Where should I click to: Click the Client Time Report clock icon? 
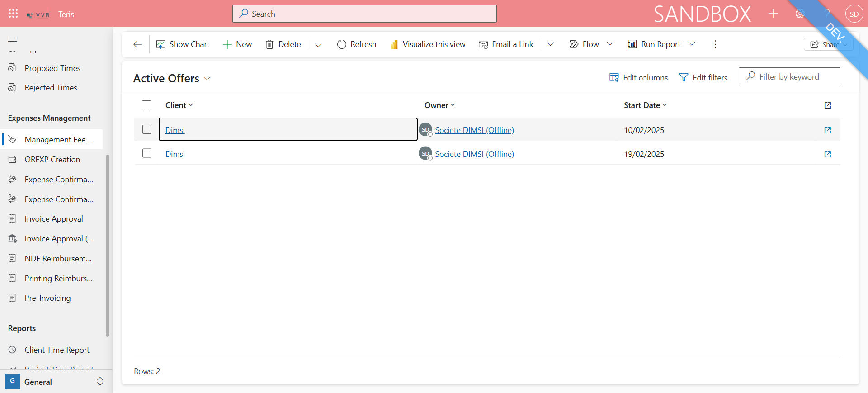[x=12, y=350]
